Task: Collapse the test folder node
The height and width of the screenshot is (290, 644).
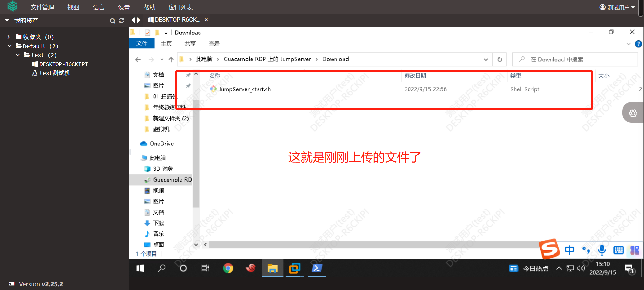Action: (x=18, y=55)
